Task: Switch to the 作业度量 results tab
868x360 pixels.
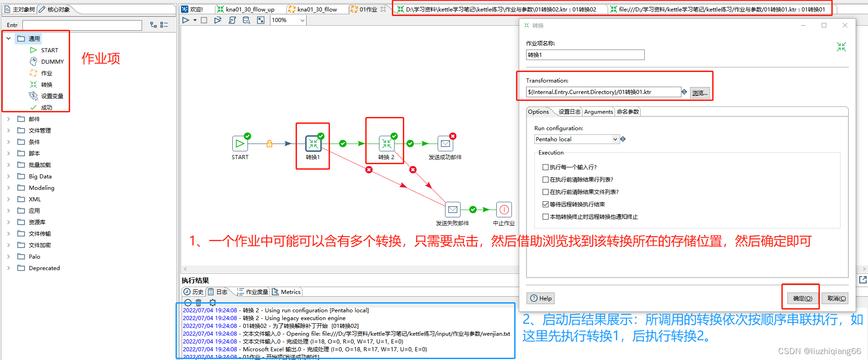Action: [253, 292]
